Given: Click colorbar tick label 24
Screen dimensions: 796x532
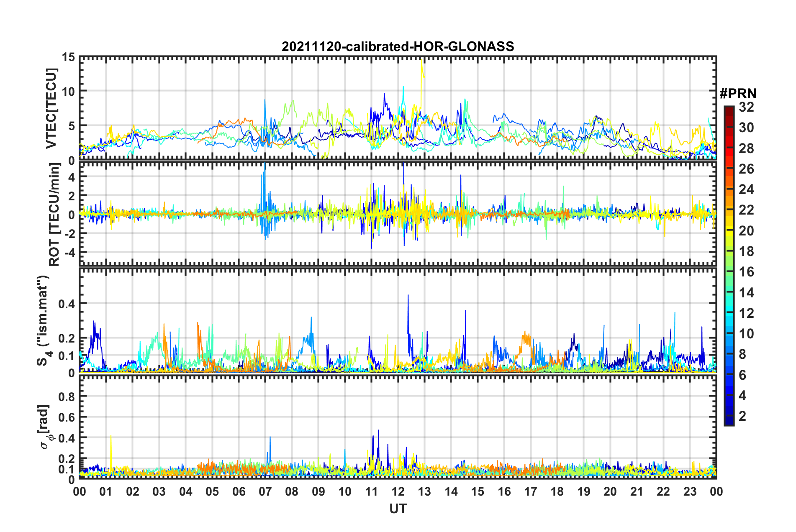Looking at the screenshot, I should tap(746, 189).
